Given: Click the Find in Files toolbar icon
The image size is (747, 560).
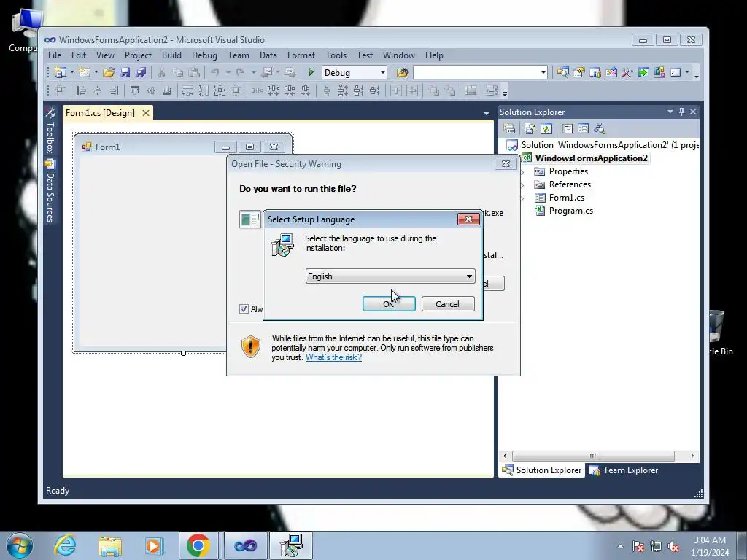Looking at the screenshot, I should (x=402, y=72).
